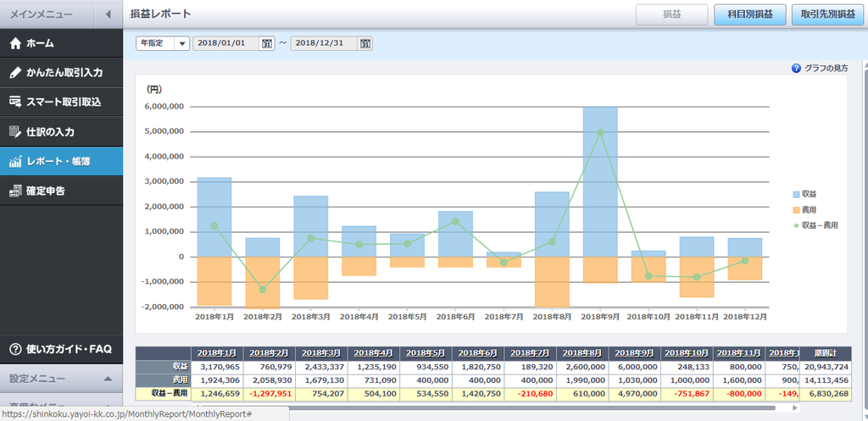This screenshot has width=868, height=421.
Task: Click the end date field 2018/12/31
Action: pyautogui.click(x=324, y=43)
